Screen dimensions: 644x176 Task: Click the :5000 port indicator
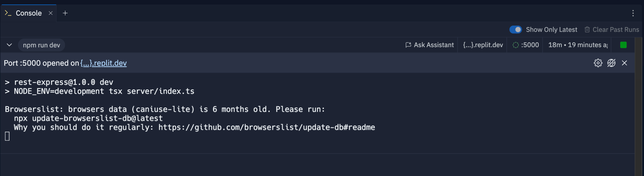point(526,45)
